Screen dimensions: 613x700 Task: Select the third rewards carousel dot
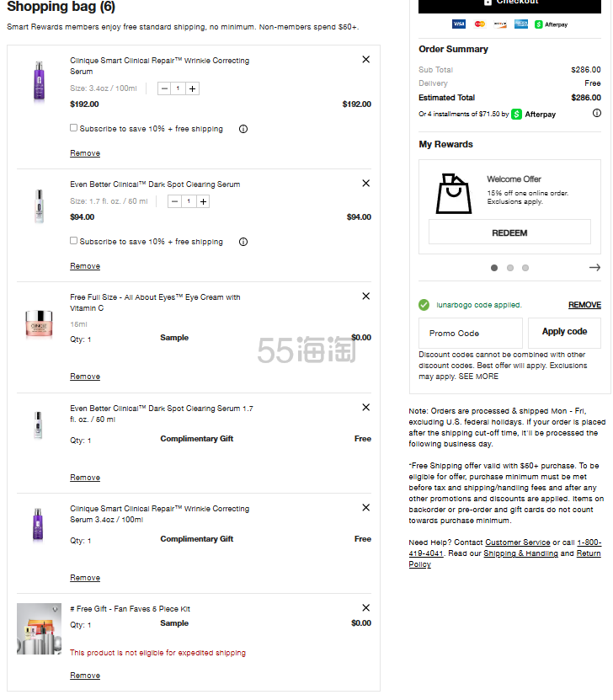(x=525, y=268)
